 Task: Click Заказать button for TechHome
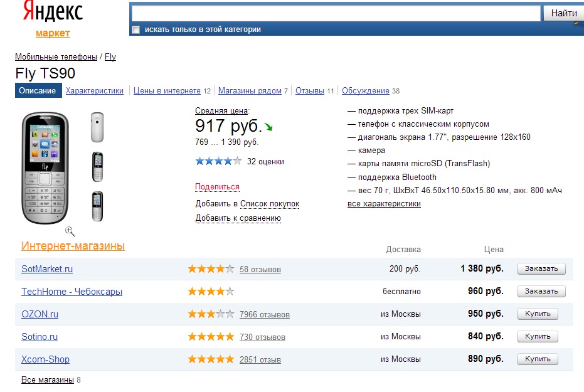coord(541,291)
